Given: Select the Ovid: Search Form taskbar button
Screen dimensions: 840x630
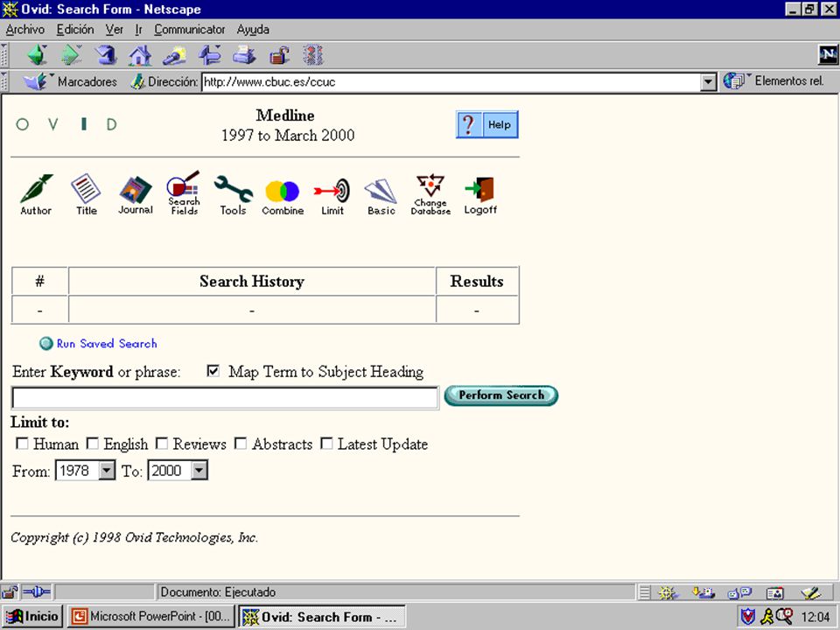Looking at the screenshot, I should (x=321, y=617).
